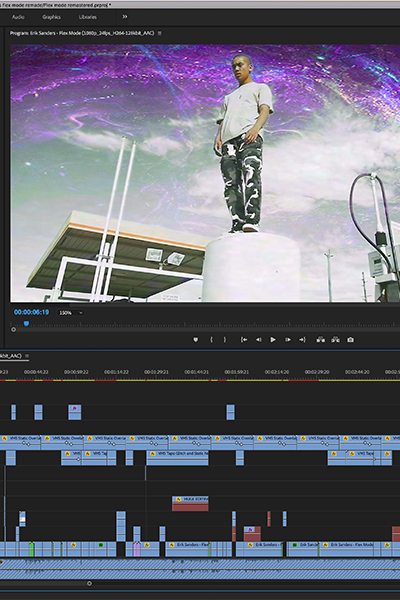The width and height of the screenshot is (400, 600).
Task: Click the 00:00:44:22 timeline ruler mark
Action: [x=36, y=372]
